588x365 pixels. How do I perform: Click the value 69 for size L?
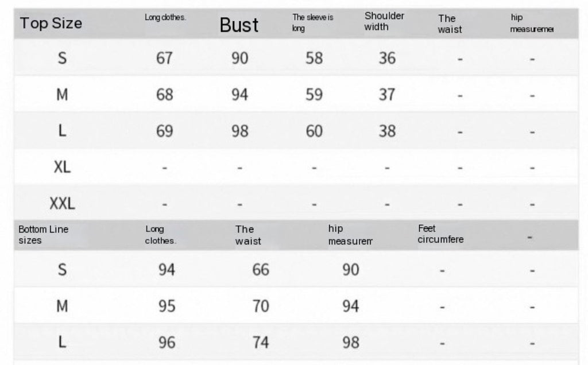tap(164, 131)
